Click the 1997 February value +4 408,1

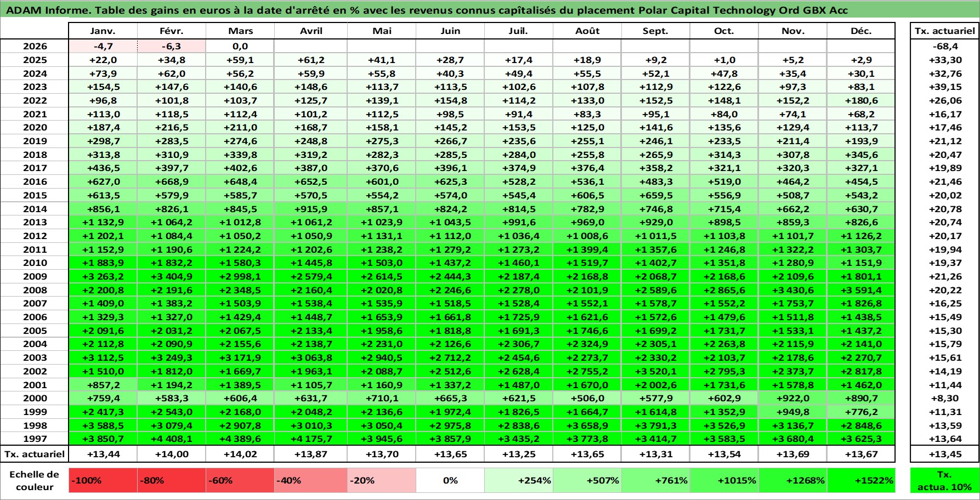point(172,439)
